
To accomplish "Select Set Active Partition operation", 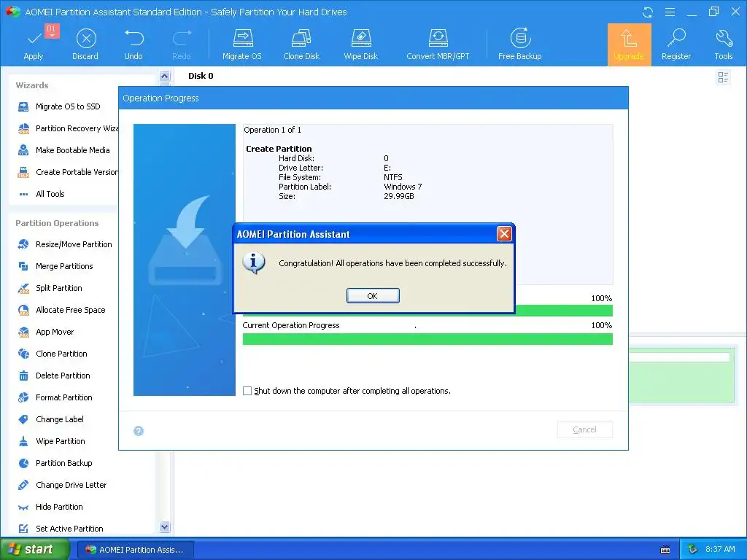I will pyautogui.click(x=60, y=529).
